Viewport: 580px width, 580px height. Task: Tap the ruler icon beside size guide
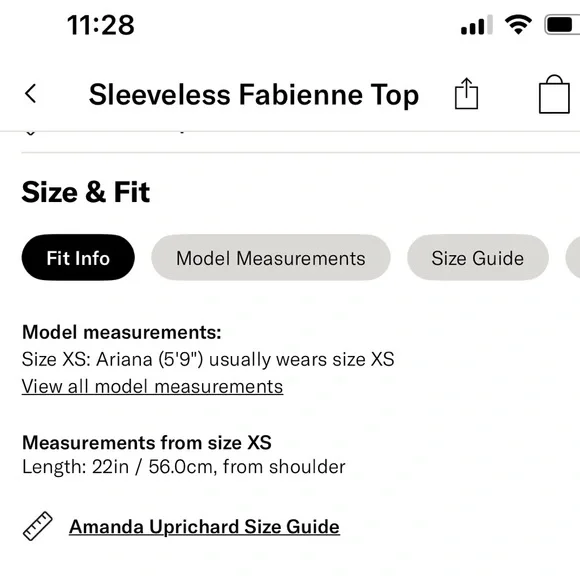(37, 526)
